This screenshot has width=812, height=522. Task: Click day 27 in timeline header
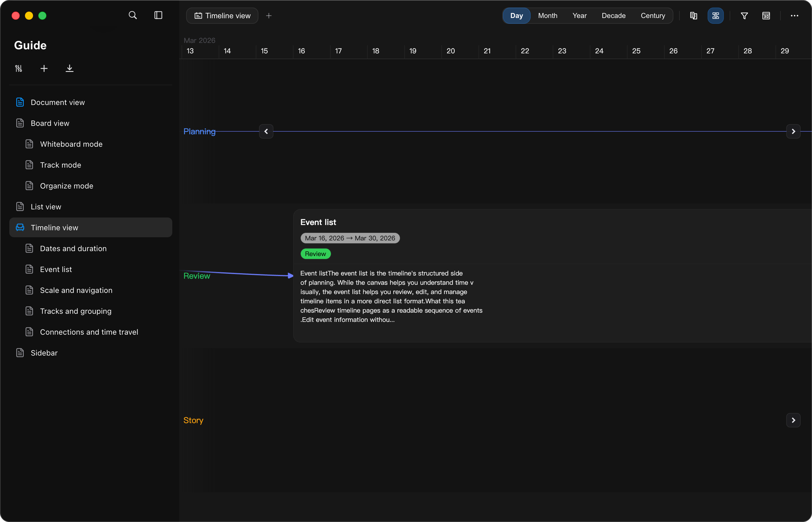point(710,51)
